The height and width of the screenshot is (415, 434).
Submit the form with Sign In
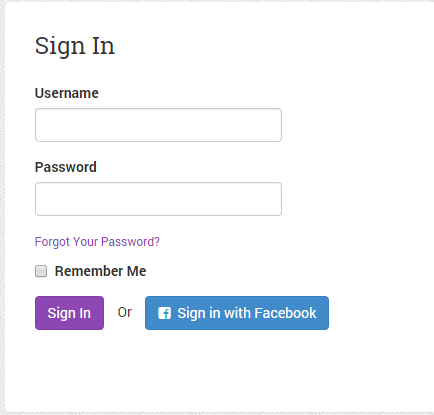tap(69, 313)
